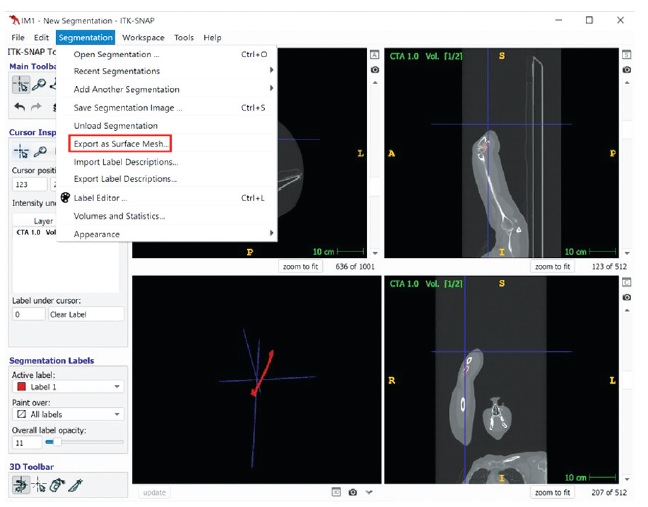Viewport: 648px width, 507px height.
Task: Select the 3D scalpel tool
Action: (75, 484)
